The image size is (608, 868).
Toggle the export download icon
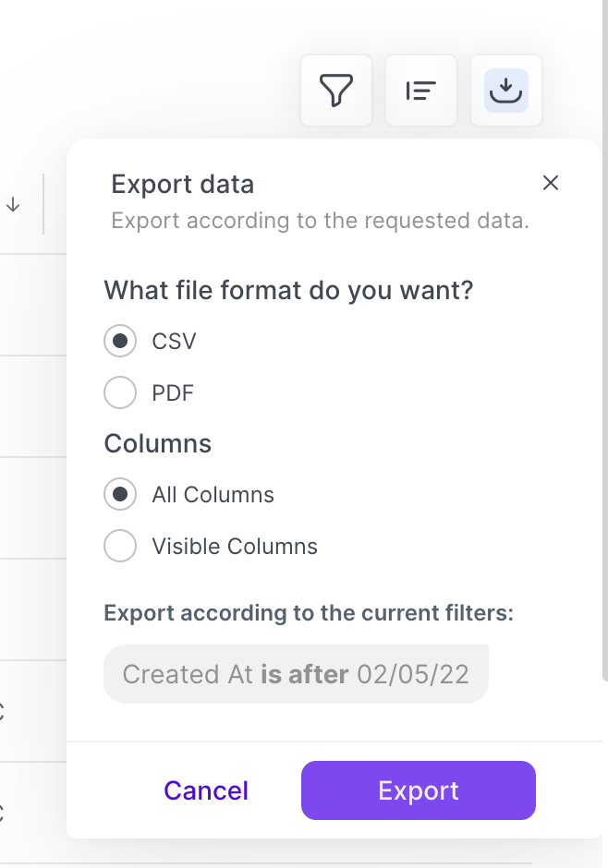pos(506,90)
